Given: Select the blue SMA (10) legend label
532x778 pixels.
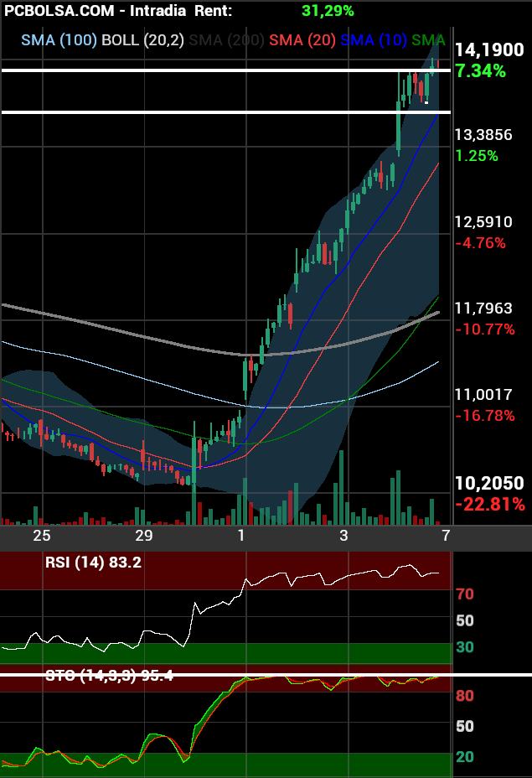Looking at the screenshot, I should 374,40.
